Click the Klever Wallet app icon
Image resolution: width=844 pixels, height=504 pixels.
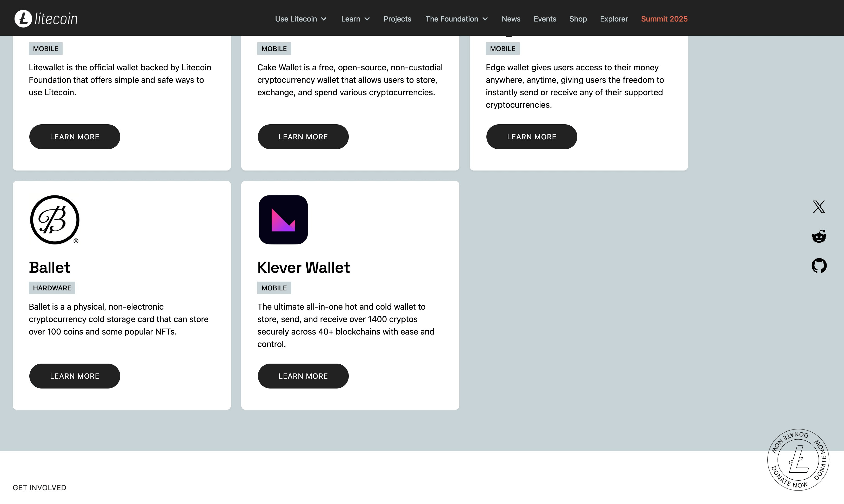click(x=283, y=220)
